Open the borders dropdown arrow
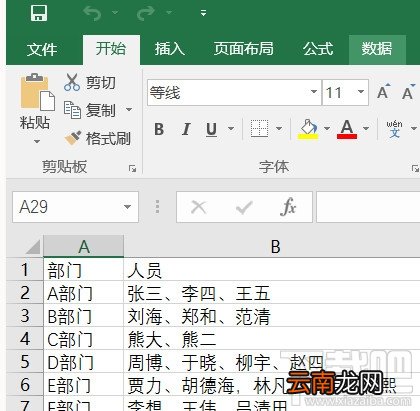 click(x=279, y=129)
